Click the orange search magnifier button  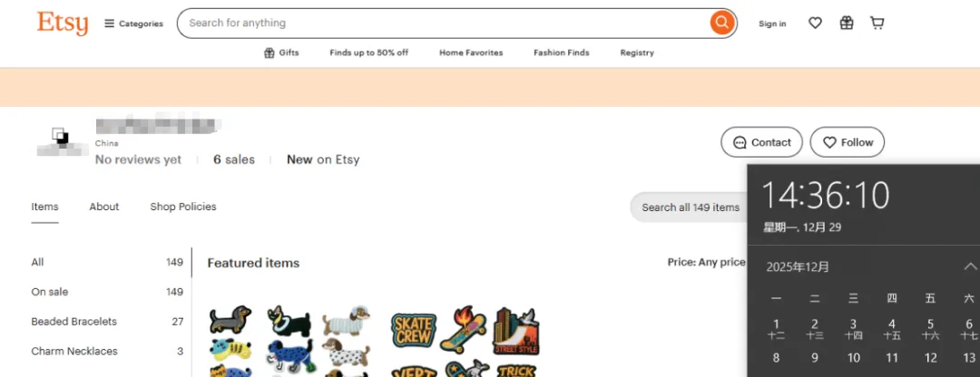pos(721,23)
